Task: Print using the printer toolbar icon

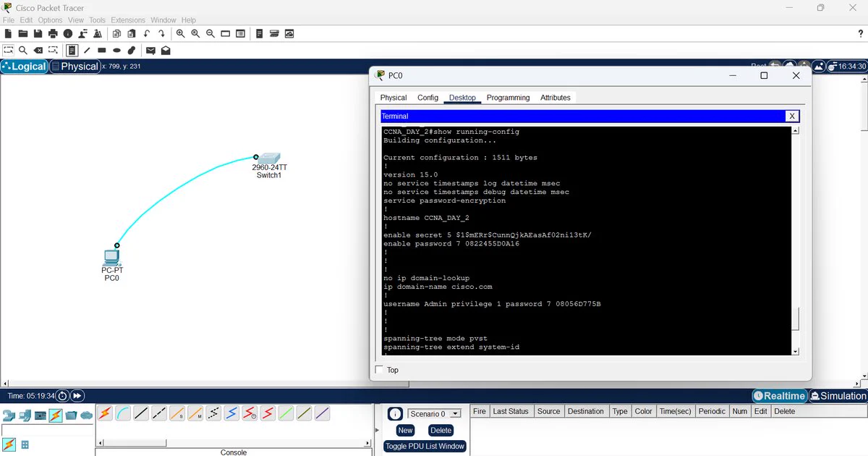Action: click(x=53, y=33)
